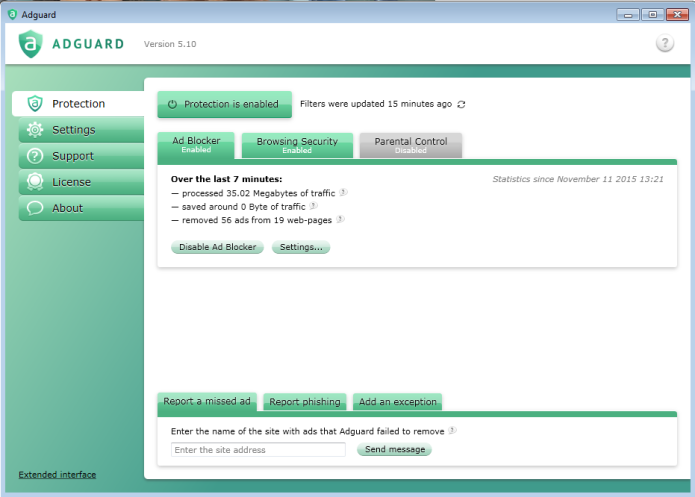
Task: Open the 'Extended interface' link
Action: [x=57, y=475]
